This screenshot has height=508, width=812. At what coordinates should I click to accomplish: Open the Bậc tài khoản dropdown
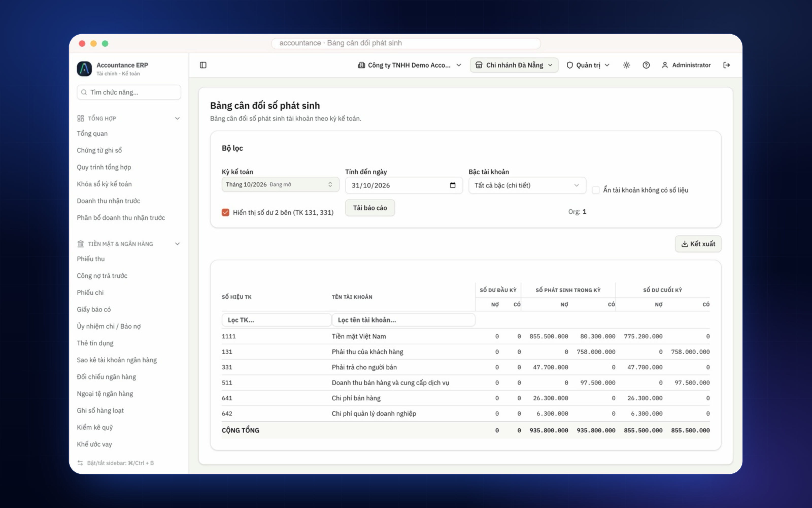[x=527, y=185]
